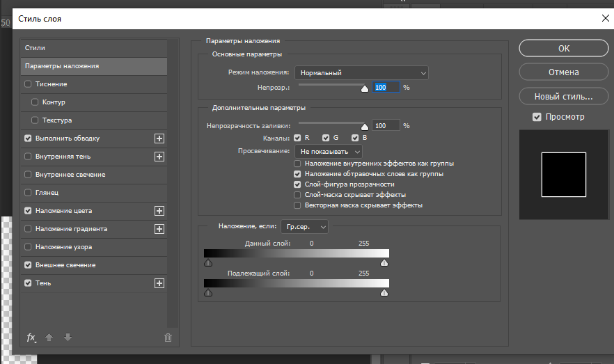This screenshot has height=364, width=614.
Task: Click plus icon beside Внутренняя тень
Action: click(159, 157)
